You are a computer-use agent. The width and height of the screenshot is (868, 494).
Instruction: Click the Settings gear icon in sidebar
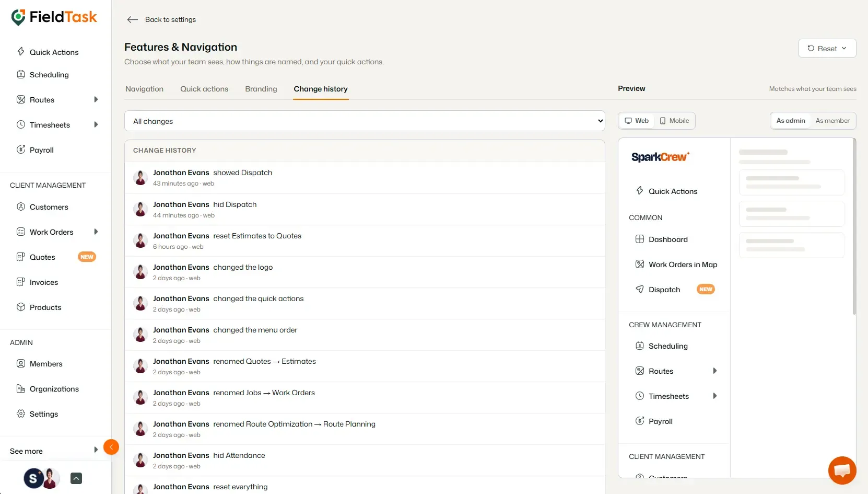(x=21, y=413)
